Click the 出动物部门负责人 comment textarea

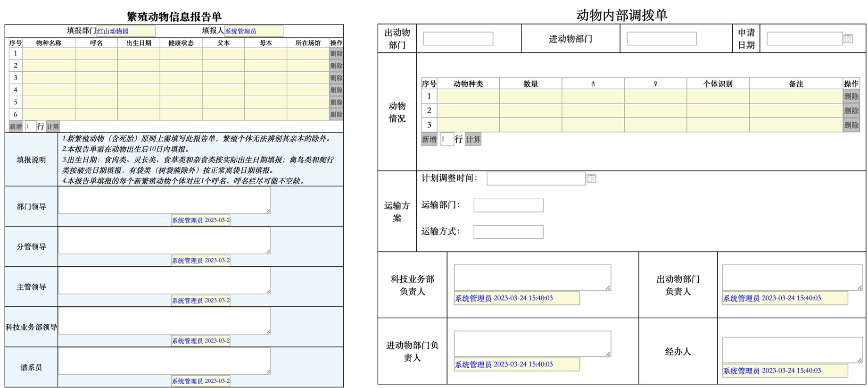pos(792,278)
